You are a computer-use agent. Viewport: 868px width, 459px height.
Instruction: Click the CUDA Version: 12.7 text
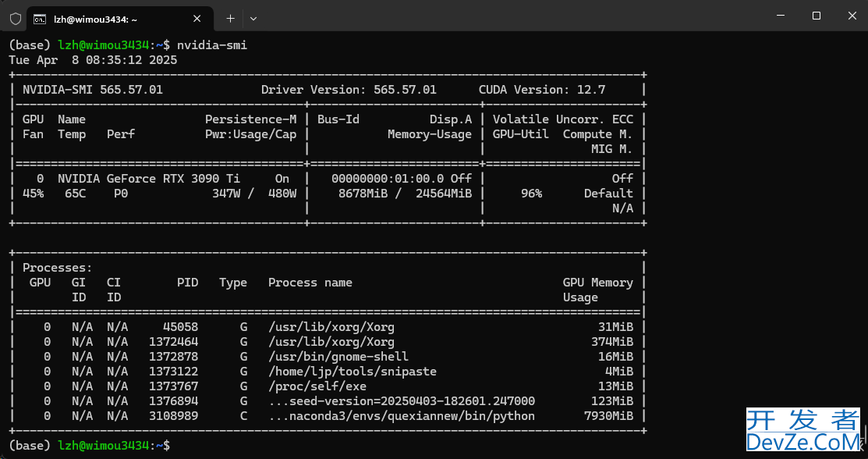click(x=542, y=90)
